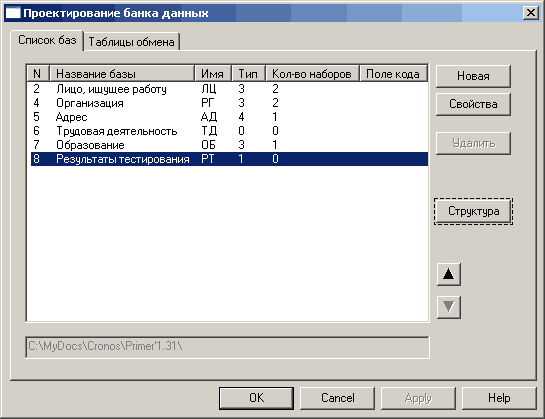Click the down arrow reorder button
This screenshot has width=545, height=419.
coord(449,307)
